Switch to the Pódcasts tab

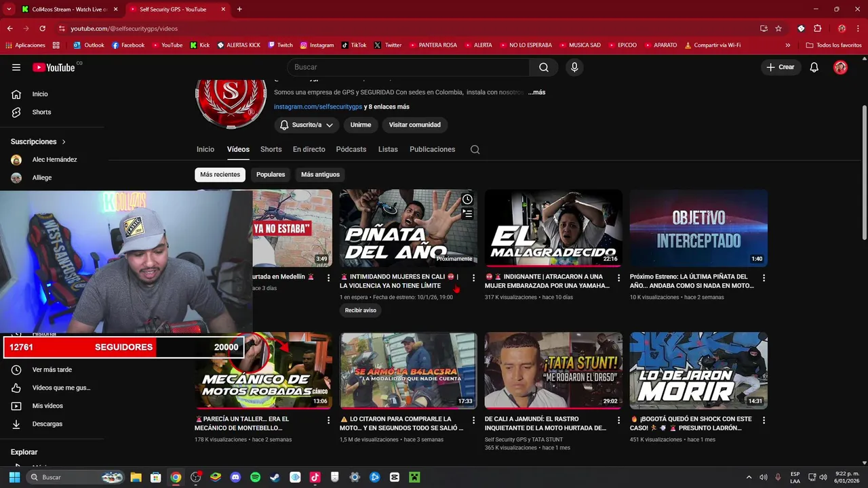point(351,149)
